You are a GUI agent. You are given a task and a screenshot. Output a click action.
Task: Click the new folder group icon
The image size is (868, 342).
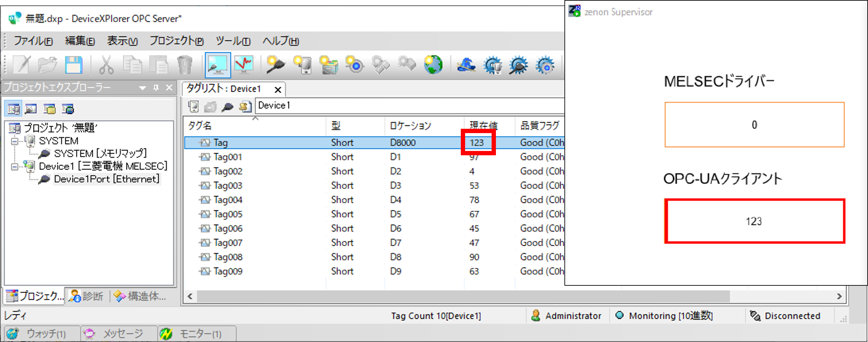click(x=328, y=65)
